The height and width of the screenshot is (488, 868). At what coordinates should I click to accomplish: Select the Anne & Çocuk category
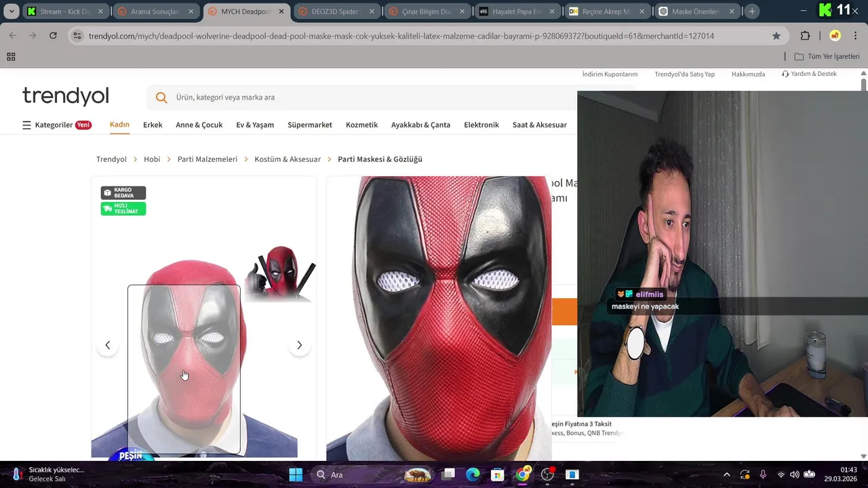tap(199, 125)
